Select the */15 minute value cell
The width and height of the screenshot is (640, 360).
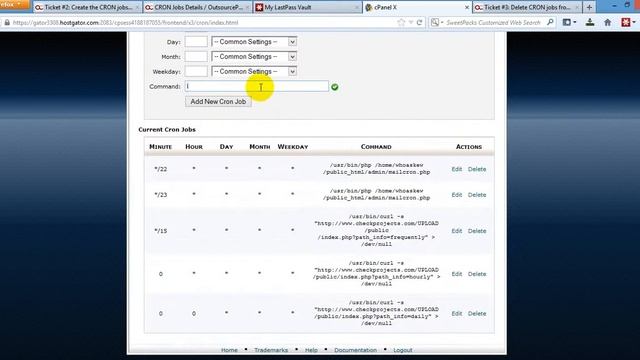[x=160, y=231]
